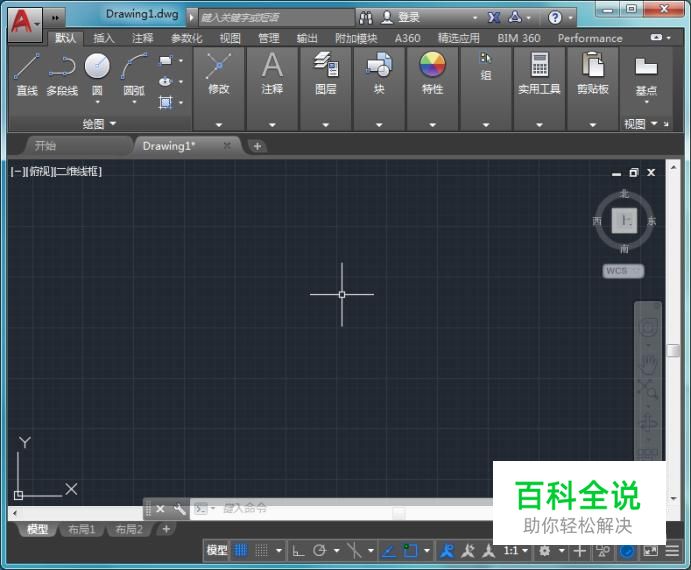The height and width of the screenshot is (570, 691).
Task: Choose the 圆 (Circle) drawing tool
Action: [97, 73]
